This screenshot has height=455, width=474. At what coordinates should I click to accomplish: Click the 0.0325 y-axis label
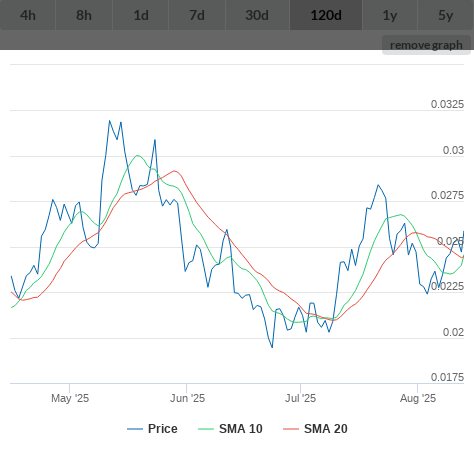click(x=447, y=104)
